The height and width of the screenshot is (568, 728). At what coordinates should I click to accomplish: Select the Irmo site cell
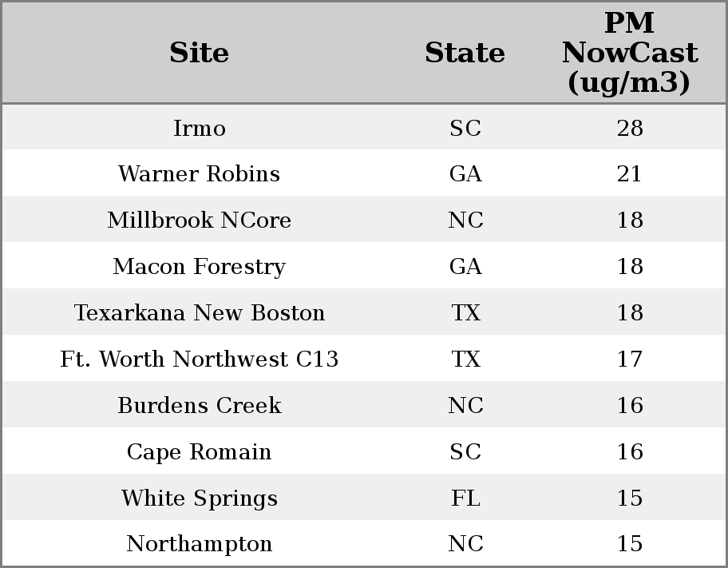(x=199, y=129)
